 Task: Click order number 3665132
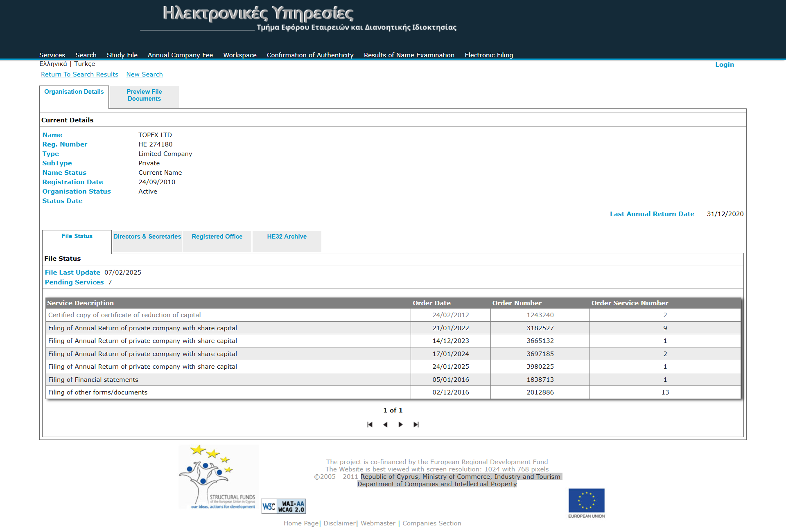540,341
